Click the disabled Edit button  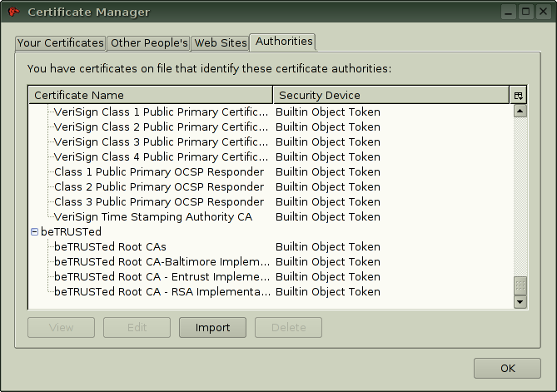pos(137,327)
